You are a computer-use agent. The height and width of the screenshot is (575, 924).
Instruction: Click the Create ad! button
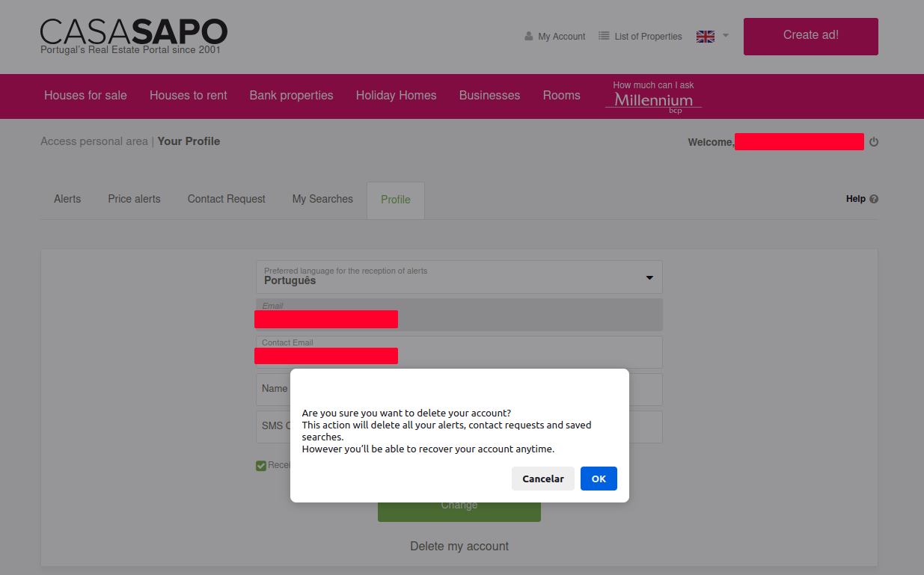810,36
